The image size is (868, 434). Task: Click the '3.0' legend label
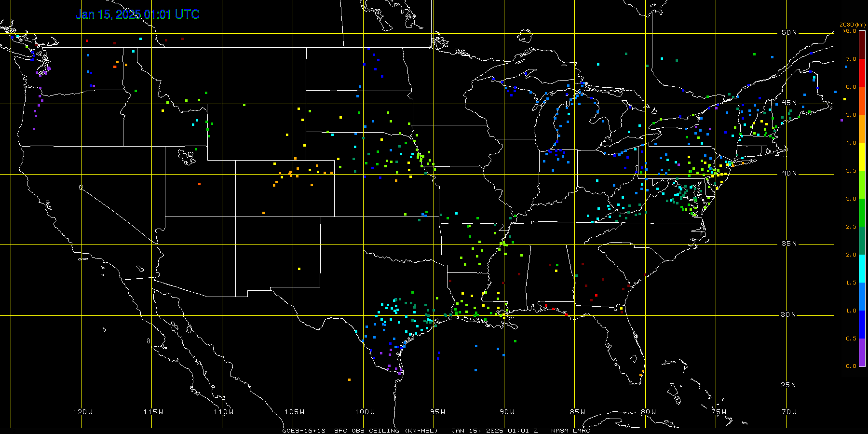tap(851, 199)
